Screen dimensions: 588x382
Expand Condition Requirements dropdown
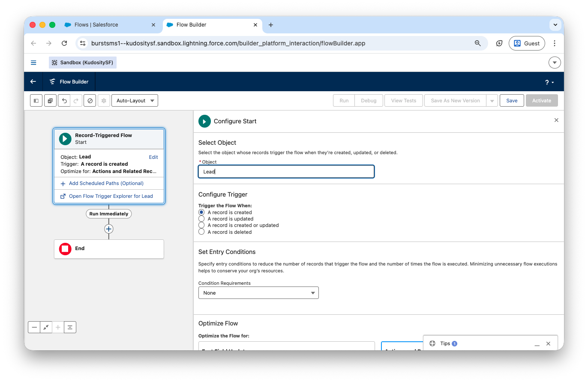(x=258, y=293)
